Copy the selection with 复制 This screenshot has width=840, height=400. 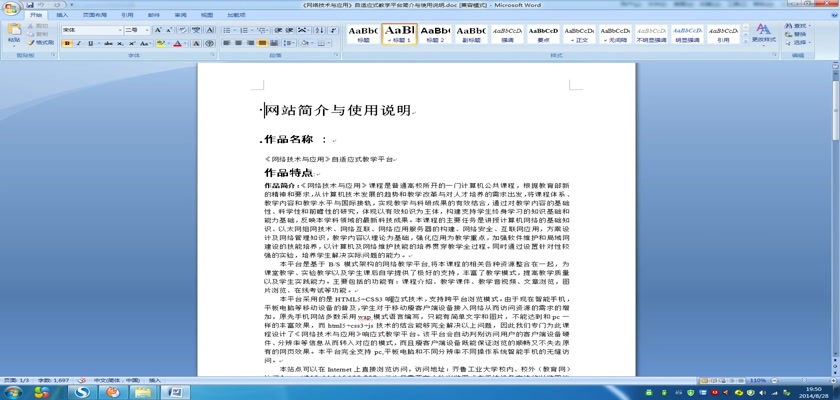point(40,34)
